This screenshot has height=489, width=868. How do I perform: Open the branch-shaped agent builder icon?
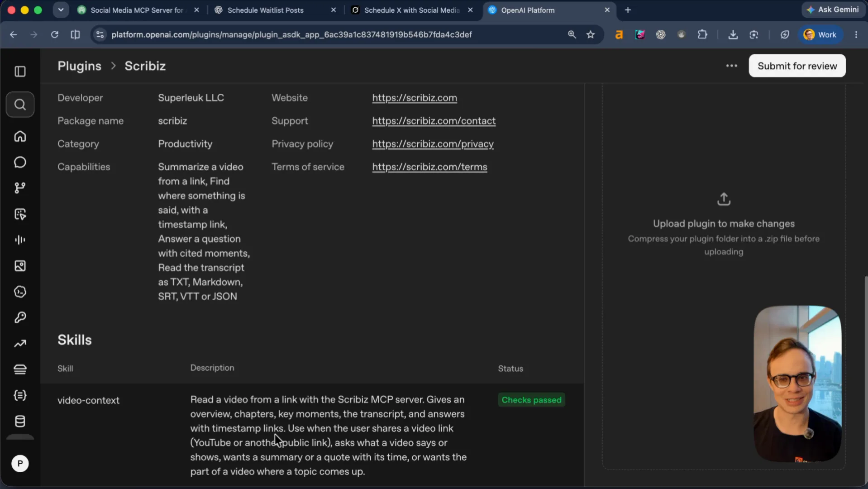click(x=20, y=188)
